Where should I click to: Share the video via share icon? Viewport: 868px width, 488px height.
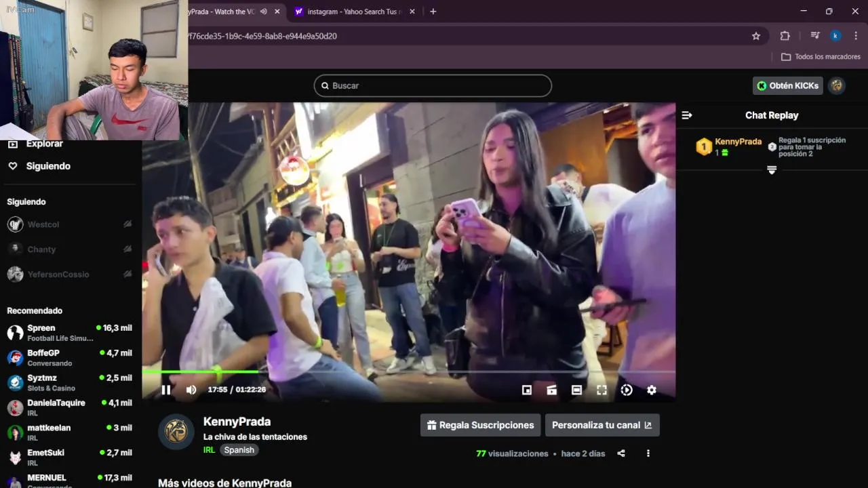tap(621, 453)
